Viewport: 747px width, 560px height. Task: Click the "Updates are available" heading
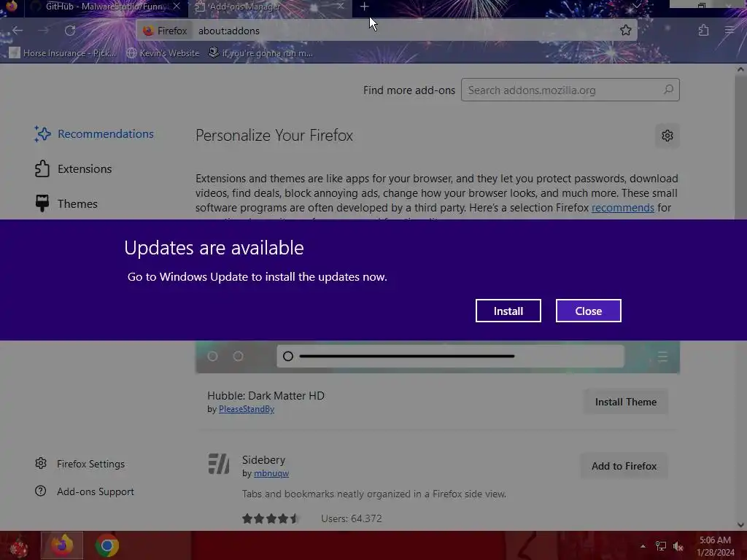(x=214, y=248)
